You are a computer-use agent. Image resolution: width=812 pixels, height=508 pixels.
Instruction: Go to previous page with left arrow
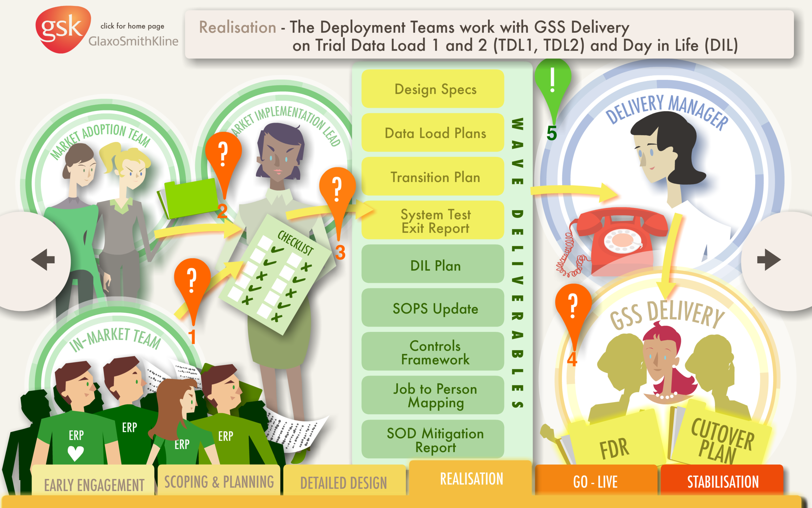pos(43,260)
